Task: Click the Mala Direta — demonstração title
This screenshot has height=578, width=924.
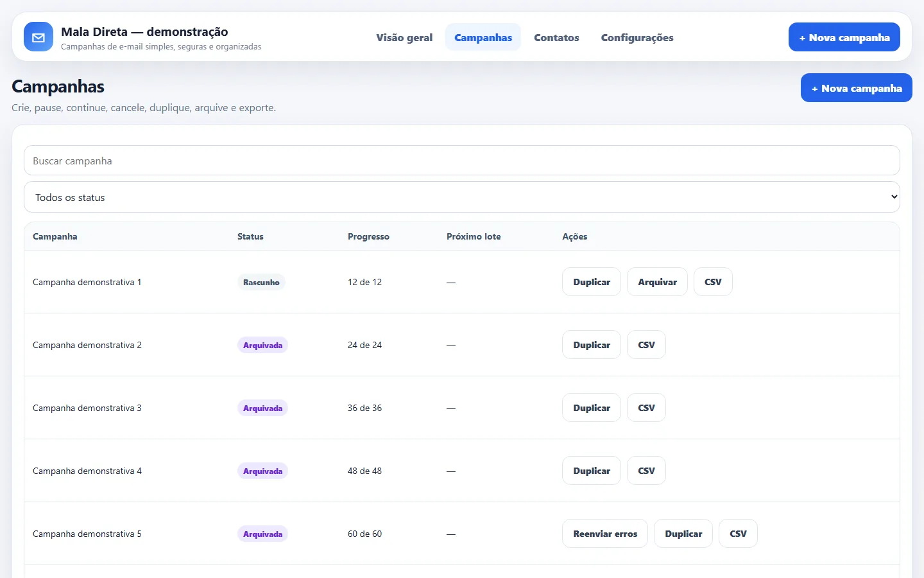Action: coord(144,31)
